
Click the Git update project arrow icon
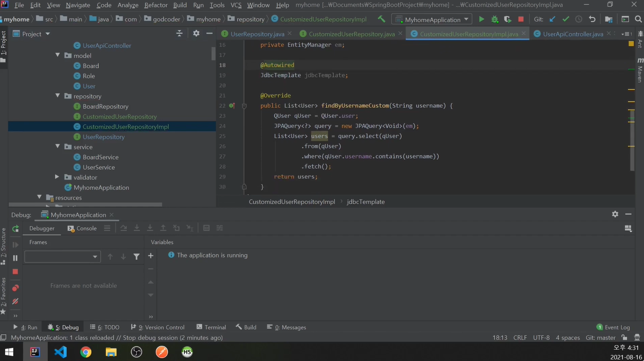552,19
